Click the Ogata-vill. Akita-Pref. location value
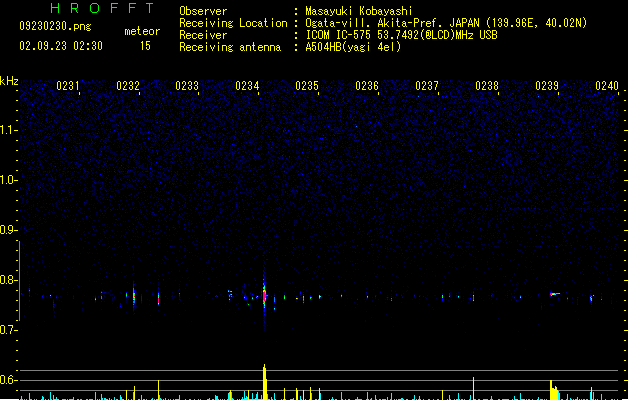Image resolution: width=629 pixels, height=400 pixels. tap(446, 23)
